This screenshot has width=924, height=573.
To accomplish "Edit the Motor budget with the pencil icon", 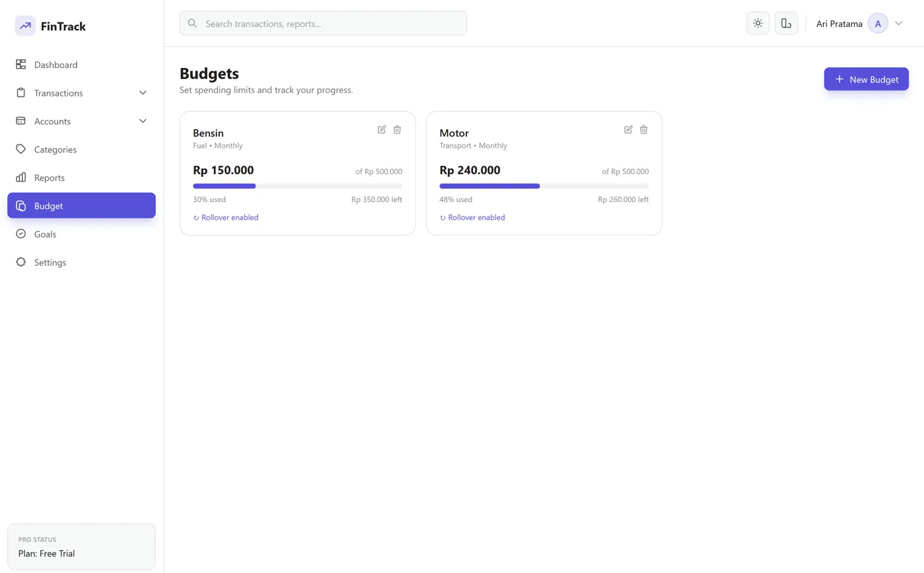I will tap(628, 129).
